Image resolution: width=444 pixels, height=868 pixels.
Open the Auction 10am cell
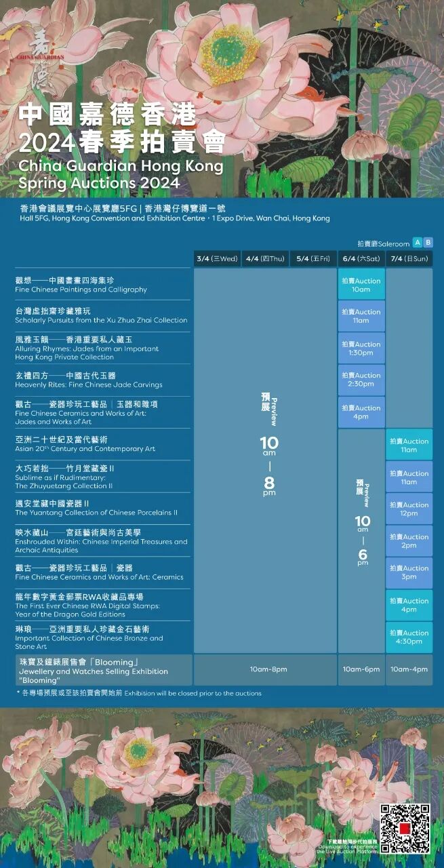[361, 285]
